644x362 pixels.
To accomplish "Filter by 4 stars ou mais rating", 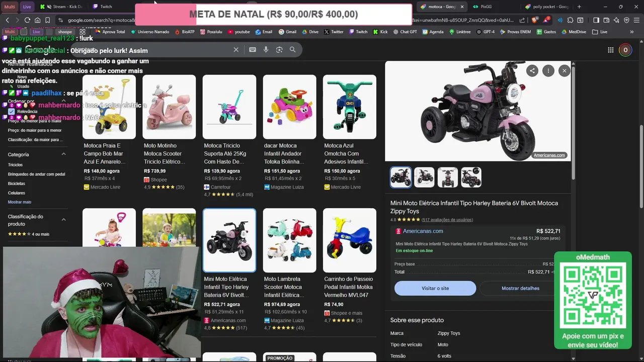I will pyautogui.click(x=29, y=234).
